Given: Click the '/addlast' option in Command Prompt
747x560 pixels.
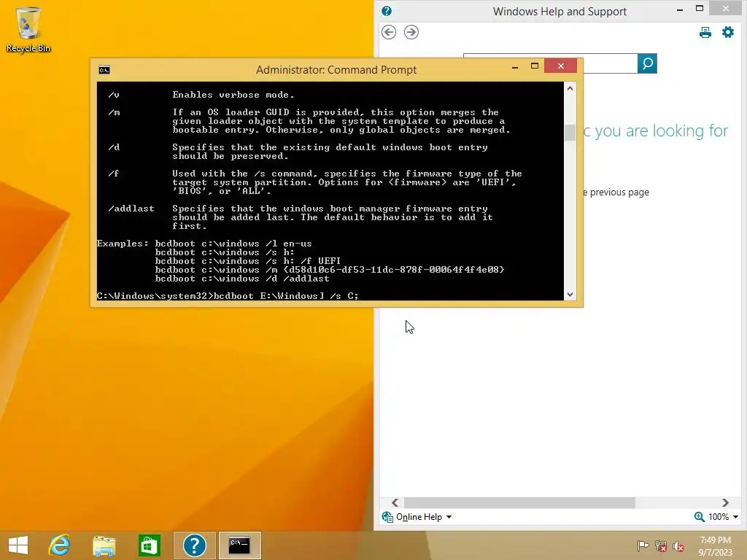Looking at the screenshot, I should point(131,209).
